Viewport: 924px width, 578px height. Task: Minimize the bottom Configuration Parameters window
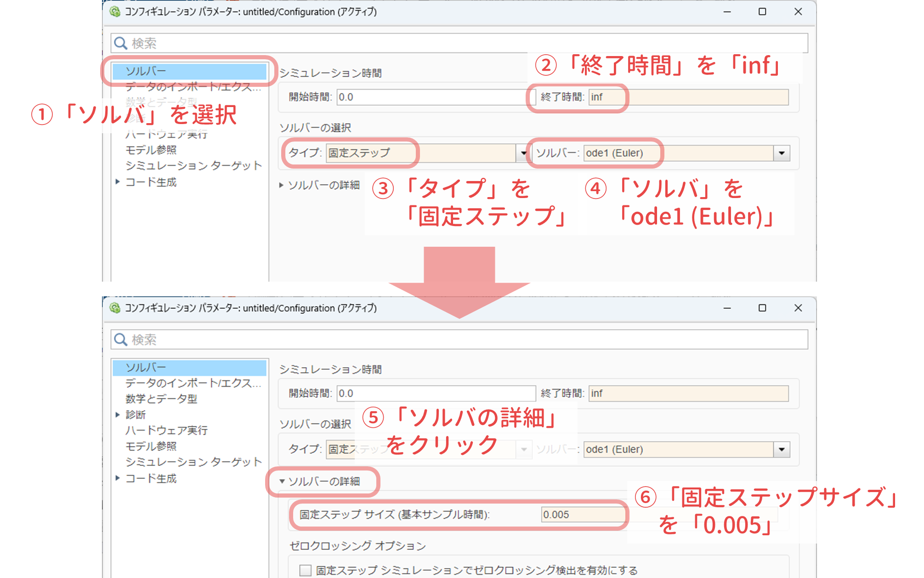(x=727, y=308)
